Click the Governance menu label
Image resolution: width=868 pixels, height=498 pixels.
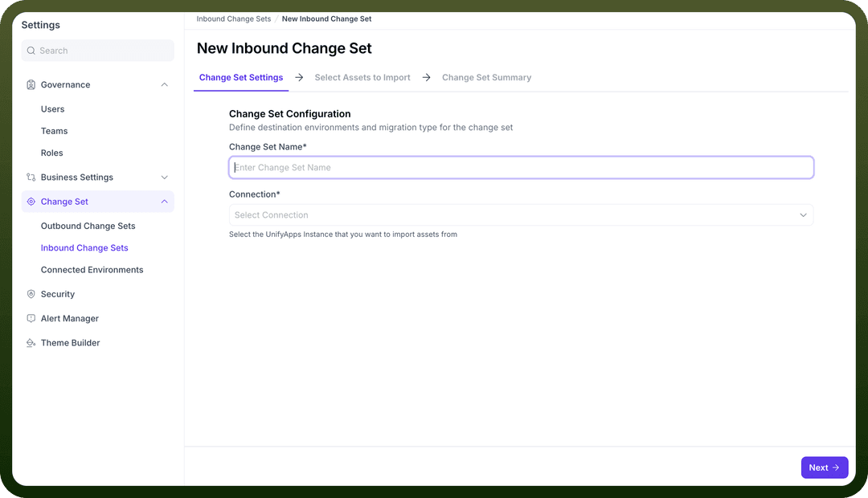(65, 84)
